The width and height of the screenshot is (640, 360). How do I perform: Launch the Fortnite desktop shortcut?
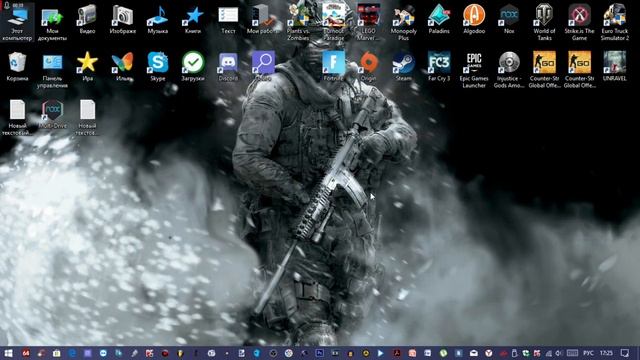[333, 67]
